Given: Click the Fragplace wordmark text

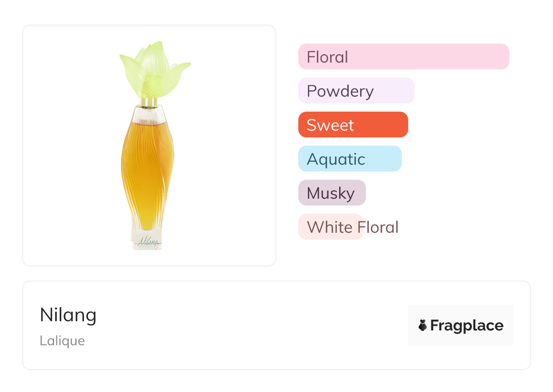Looking at the screenshot, I should [x=467, y=325].
